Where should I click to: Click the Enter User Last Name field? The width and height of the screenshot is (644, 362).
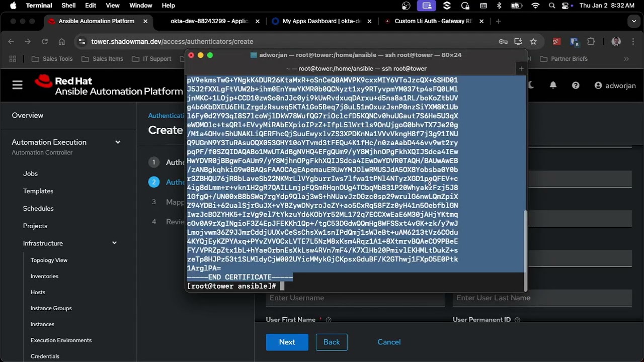(x=542, y=298)
